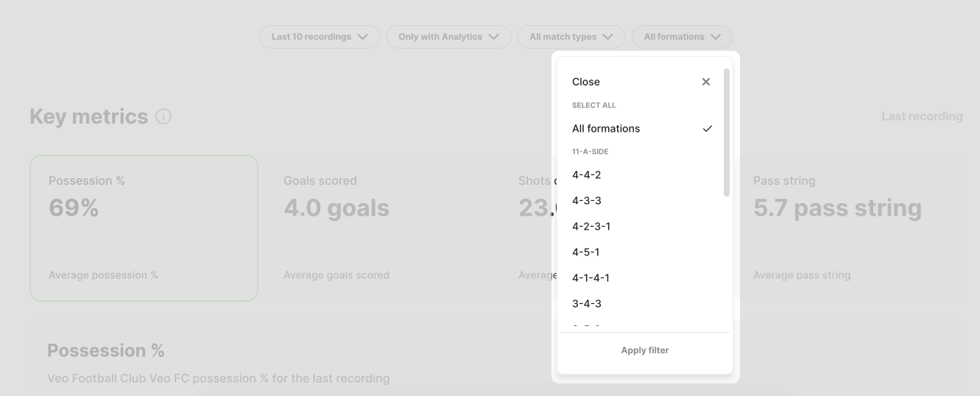Click the Close label in the dropdown
The width and height of the screenshot is (980, 396).
(x=586, y=82)
